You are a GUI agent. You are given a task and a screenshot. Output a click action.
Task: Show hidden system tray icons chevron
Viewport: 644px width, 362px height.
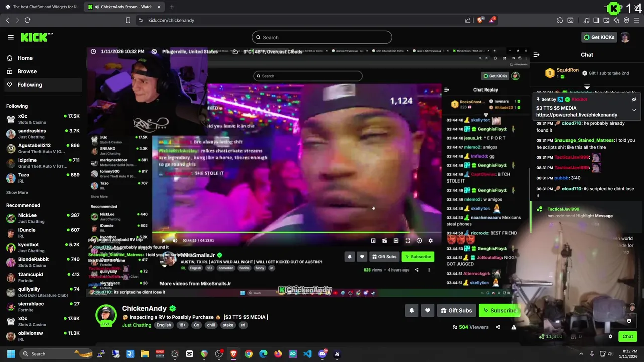click(581, 354)
